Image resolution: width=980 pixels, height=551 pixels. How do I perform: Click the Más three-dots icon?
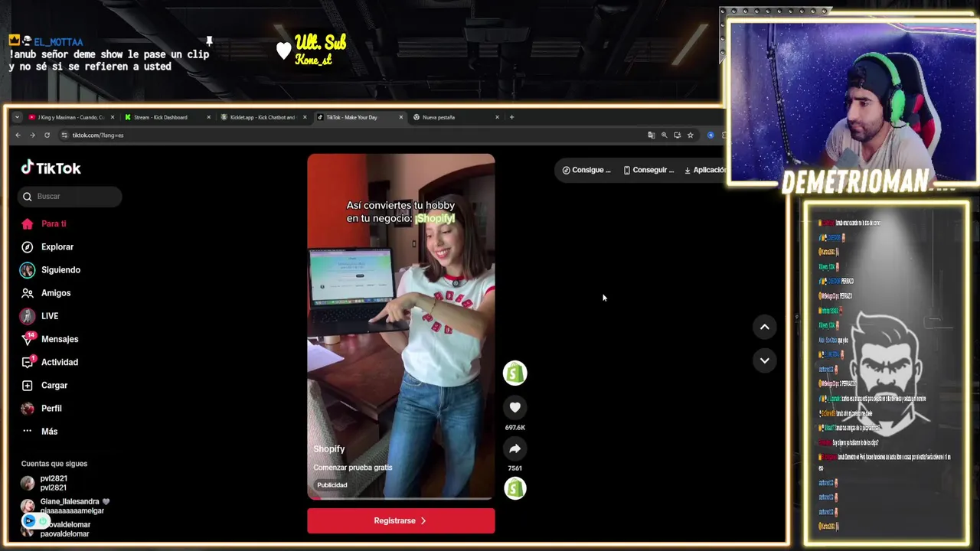tap(28, 432)
